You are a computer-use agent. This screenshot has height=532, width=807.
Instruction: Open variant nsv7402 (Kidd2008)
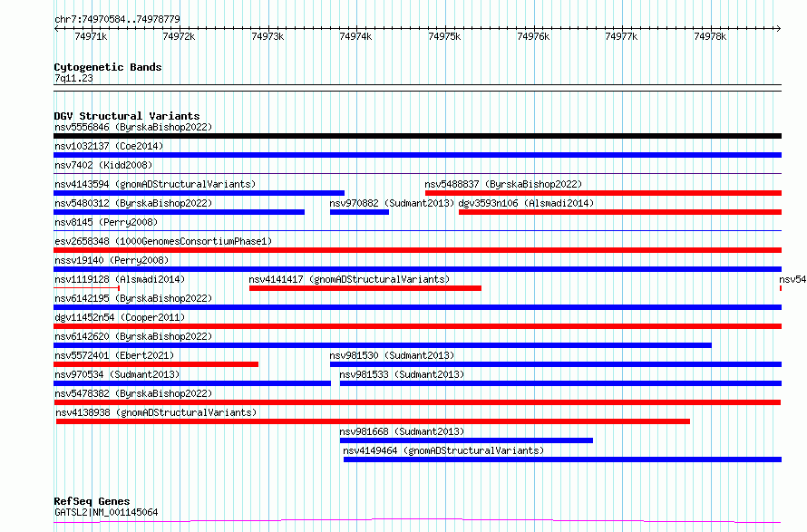coord(103,165)
